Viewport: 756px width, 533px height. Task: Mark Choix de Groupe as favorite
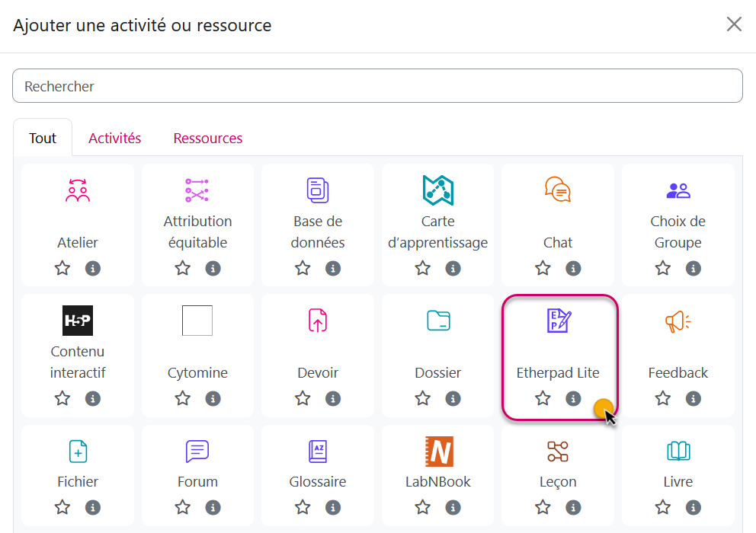[663, 268]
